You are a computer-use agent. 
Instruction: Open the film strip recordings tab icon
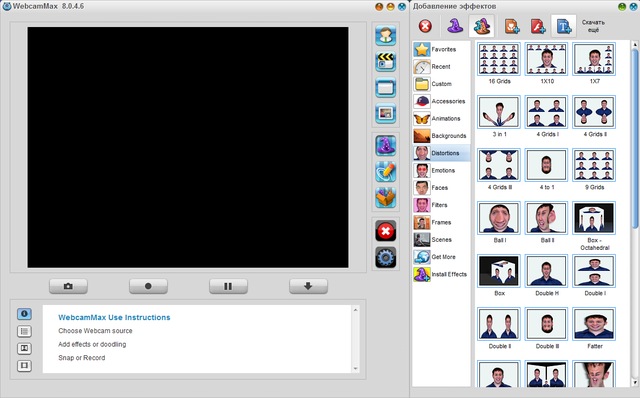point(24,365)
